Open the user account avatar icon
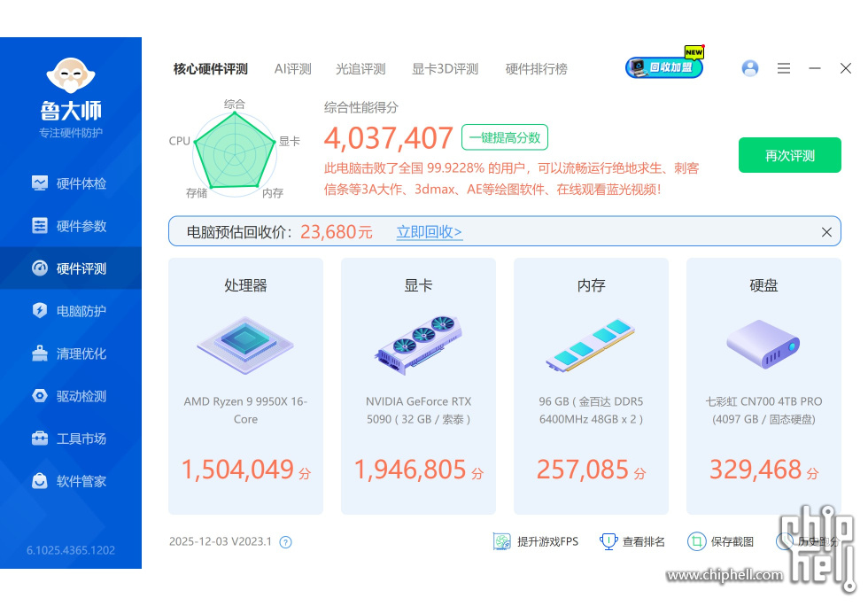 [750, 68]
